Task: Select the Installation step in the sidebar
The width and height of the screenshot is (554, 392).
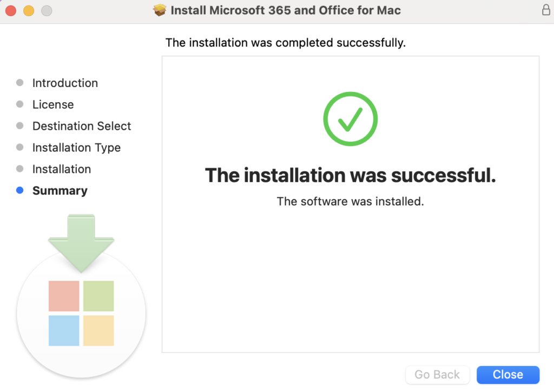Action: point(62,169)
